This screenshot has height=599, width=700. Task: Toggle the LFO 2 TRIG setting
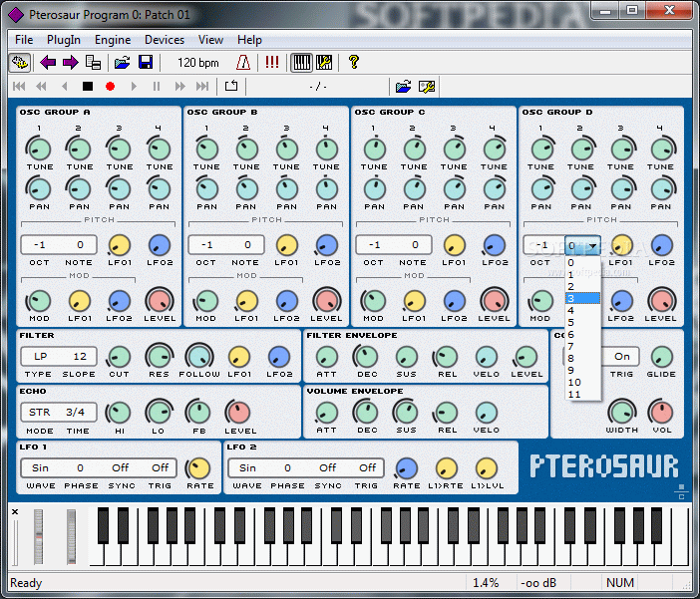367,467
